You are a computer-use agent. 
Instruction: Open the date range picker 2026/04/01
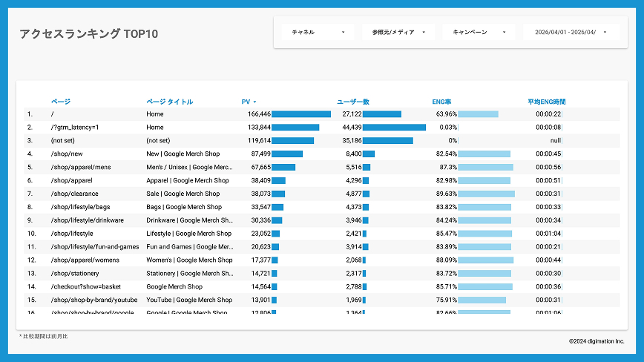pyautogui.click(x=571, y=32)
